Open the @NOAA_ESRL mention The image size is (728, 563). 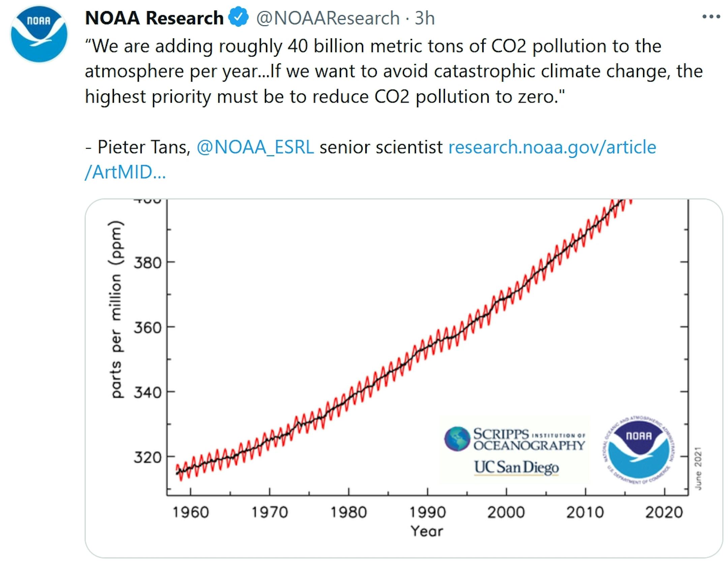(x=255, y=147)
